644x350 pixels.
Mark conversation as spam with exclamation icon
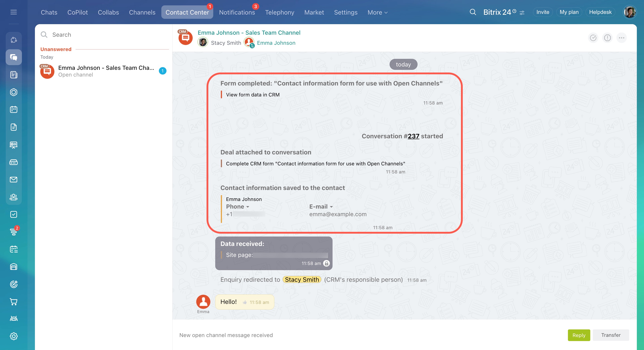(x=607, y=38)
